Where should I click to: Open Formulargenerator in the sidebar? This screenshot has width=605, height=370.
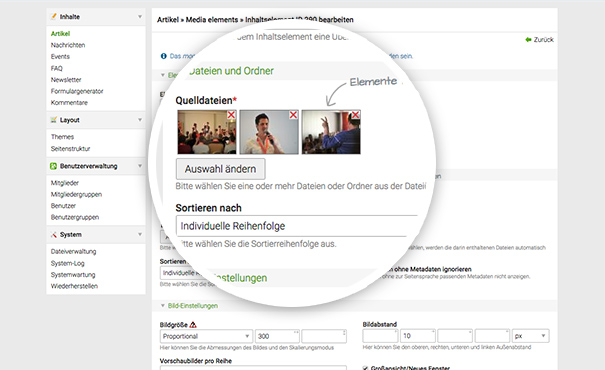tap(77, 91)
